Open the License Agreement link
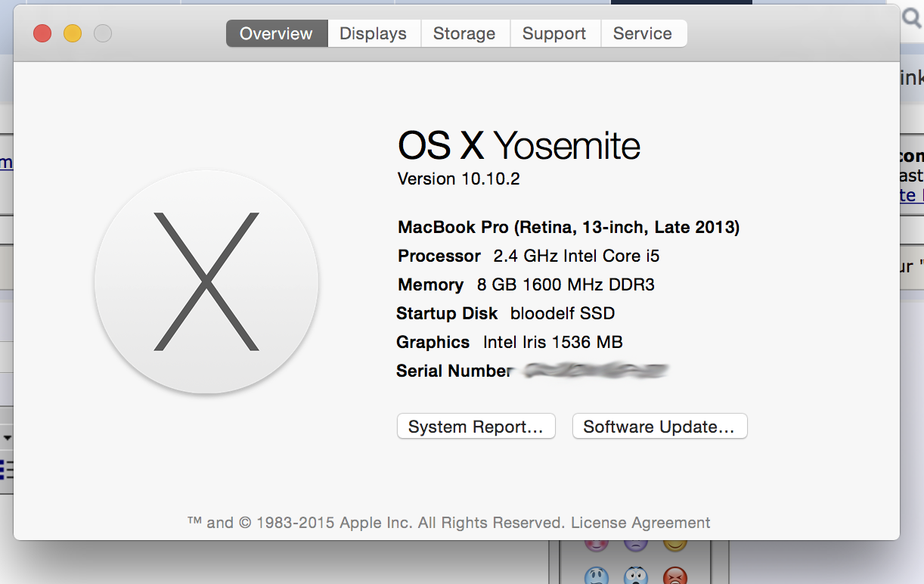This screenshot has height=584, width=924. 640,523
